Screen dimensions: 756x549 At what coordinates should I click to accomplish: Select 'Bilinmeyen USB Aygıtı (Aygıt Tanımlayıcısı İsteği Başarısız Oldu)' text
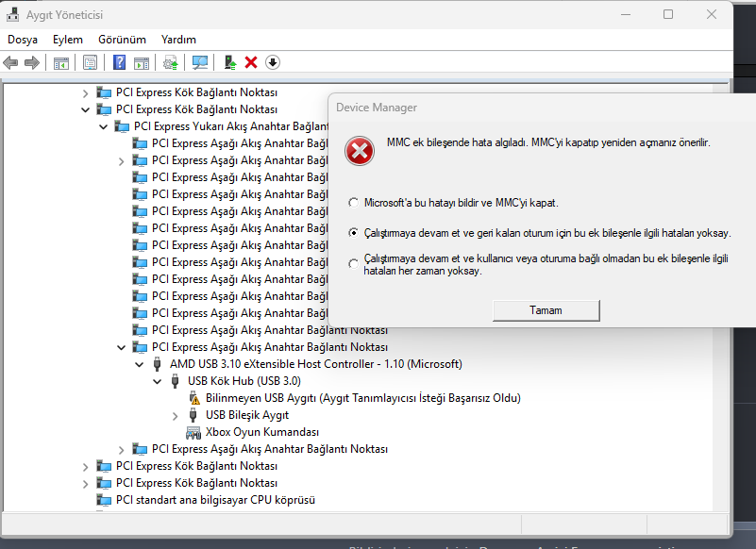(x=363, y=398)
